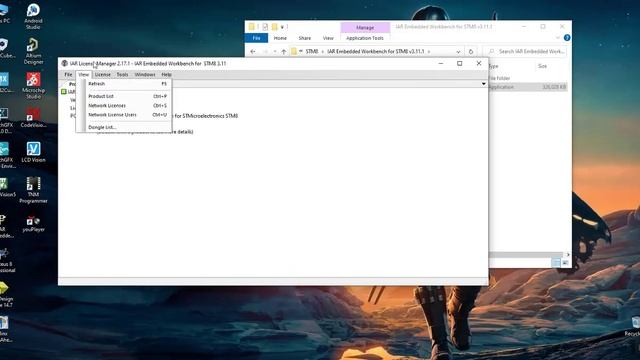The width and height of the screenshot is (640, 360).
Task: Click New folder icon in Explorer quick access toolbar
Action: tap(274, 27)
